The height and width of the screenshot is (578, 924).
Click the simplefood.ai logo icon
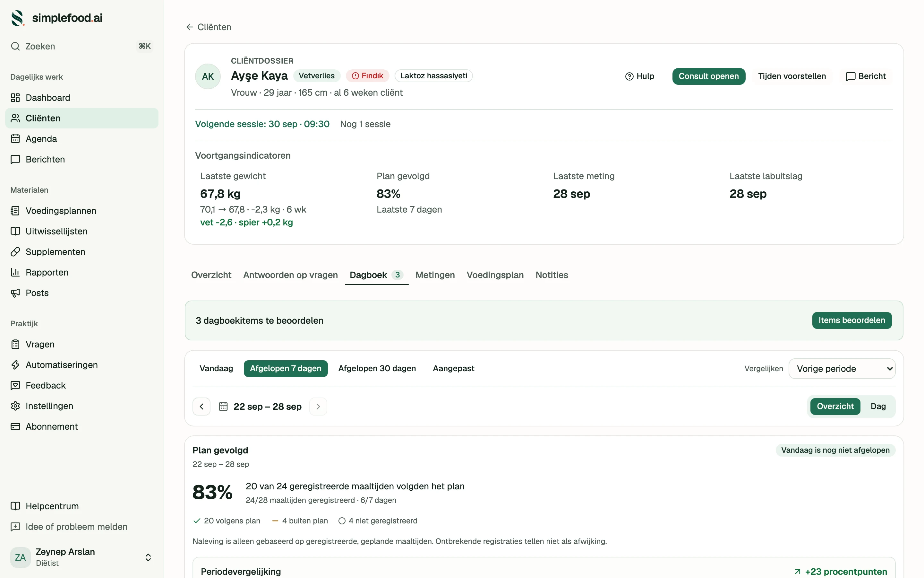click(18, 18)
